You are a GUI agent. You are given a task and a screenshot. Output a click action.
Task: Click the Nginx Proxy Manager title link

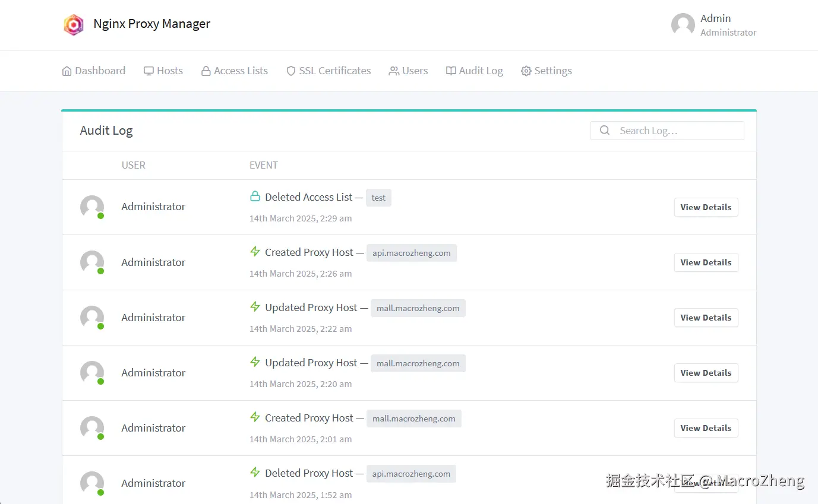click(151, 24)
